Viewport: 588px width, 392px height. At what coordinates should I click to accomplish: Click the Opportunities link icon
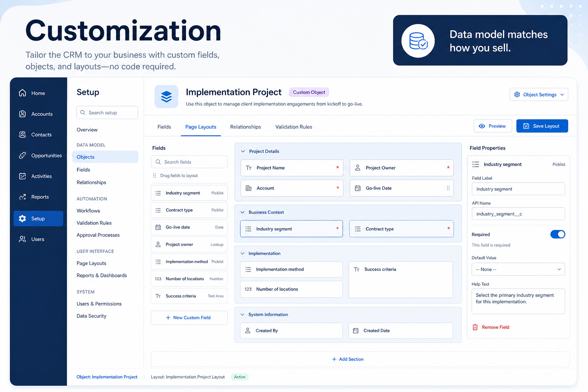(x=23, y=155)
